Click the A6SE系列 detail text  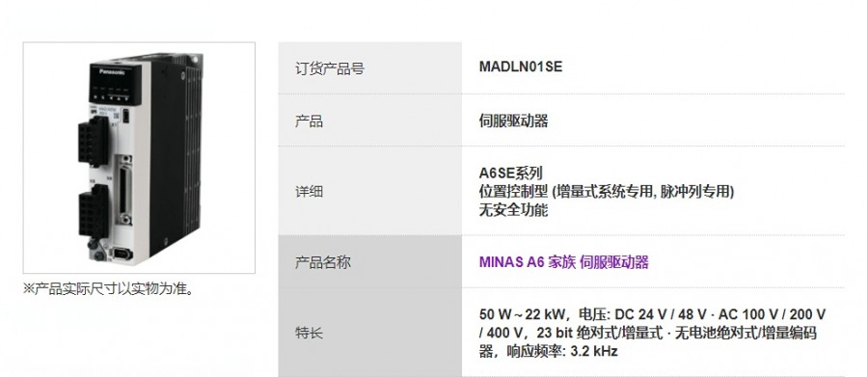[510, 174]
